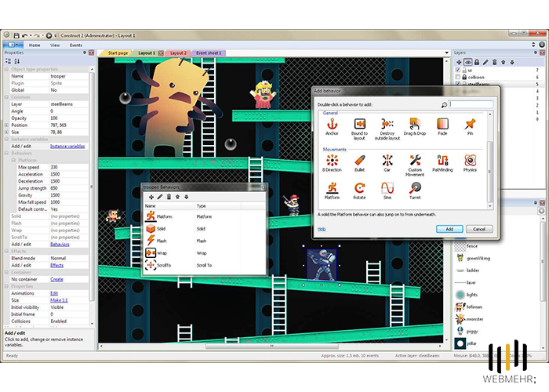Open the View ribbon tab
Image resolution: width=549 pixels, height=392 pixels.
55,45
